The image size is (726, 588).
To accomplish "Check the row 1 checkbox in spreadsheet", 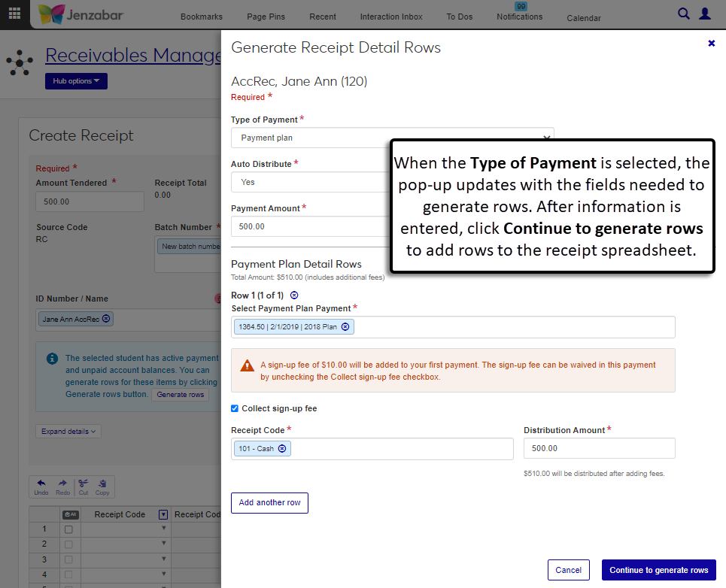I will click(69, 529).
